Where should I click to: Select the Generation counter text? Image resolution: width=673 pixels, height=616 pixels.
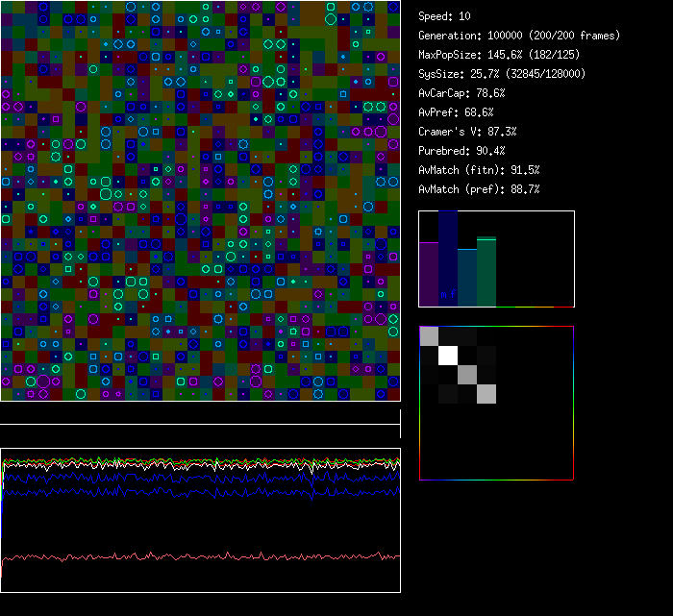pyautogui.click(x=519, y=36)
